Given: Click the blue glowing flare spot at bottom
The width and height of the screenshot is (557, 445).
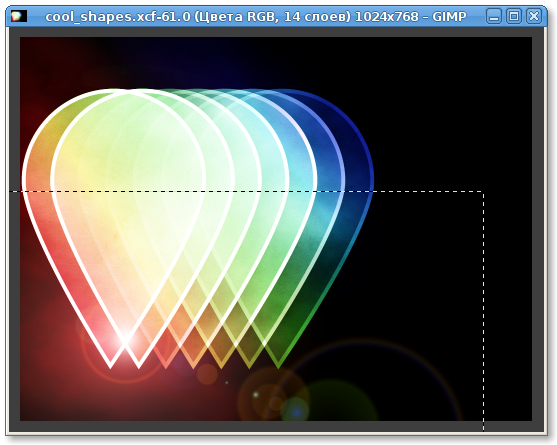Looking at the screenshot, I should [x=296, y=411].
